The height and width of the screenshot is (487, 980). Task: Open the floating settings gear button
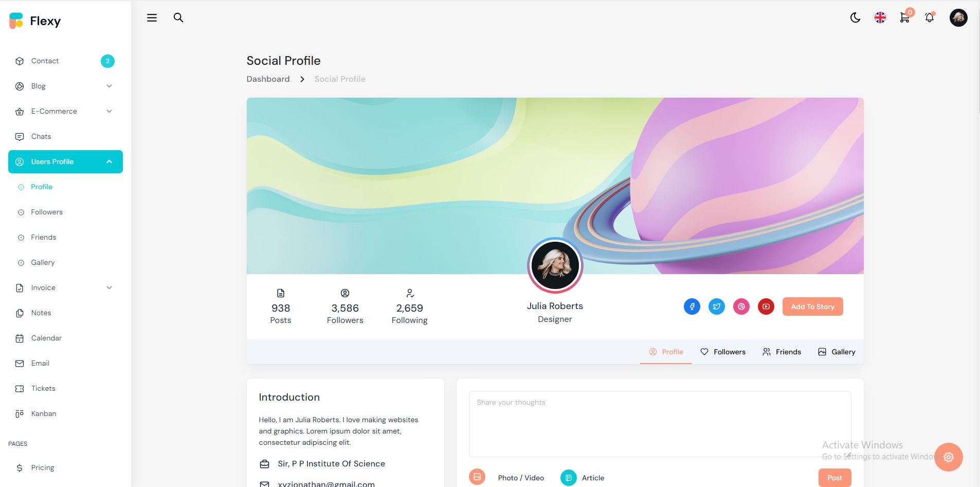[949, 457]
